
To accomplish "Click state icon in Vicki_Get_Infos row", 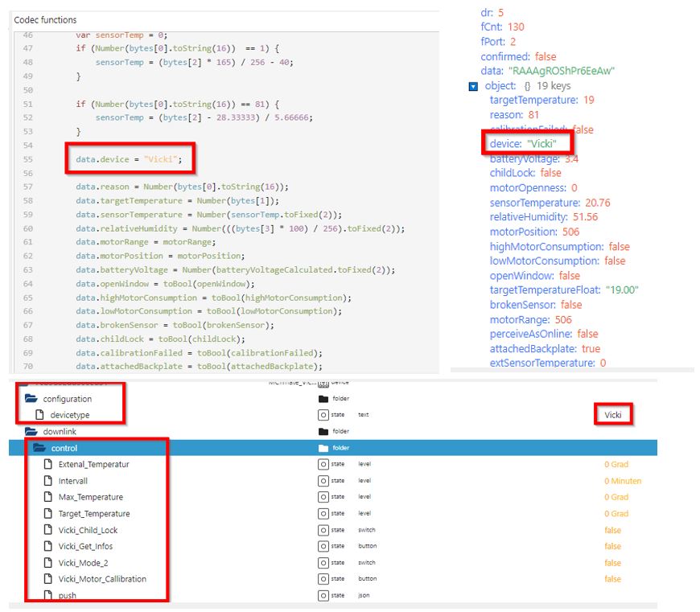I will pos(323,546).
